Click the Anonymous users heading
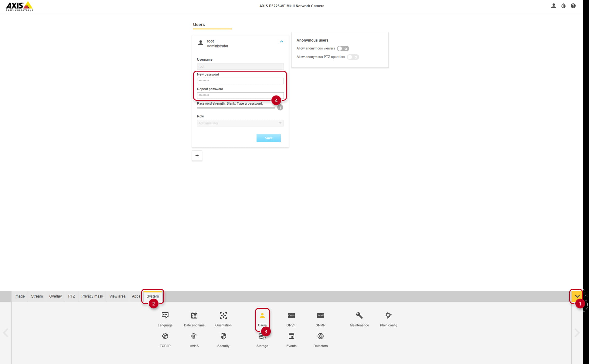Screen dimensions: 589x364 (312, 40)
